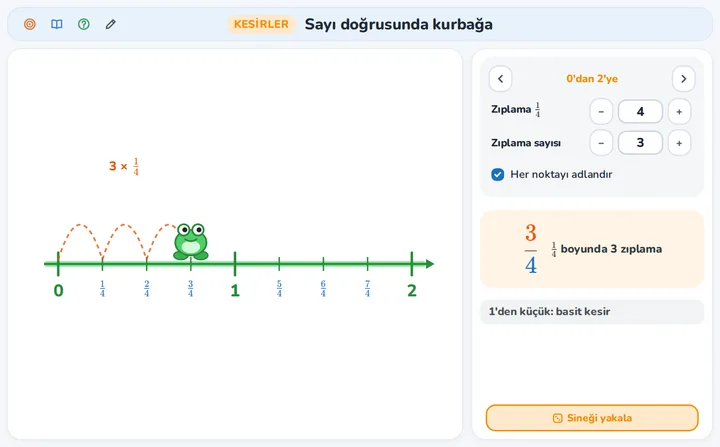Click the 6/4 tick label

(x=323, y=289)
